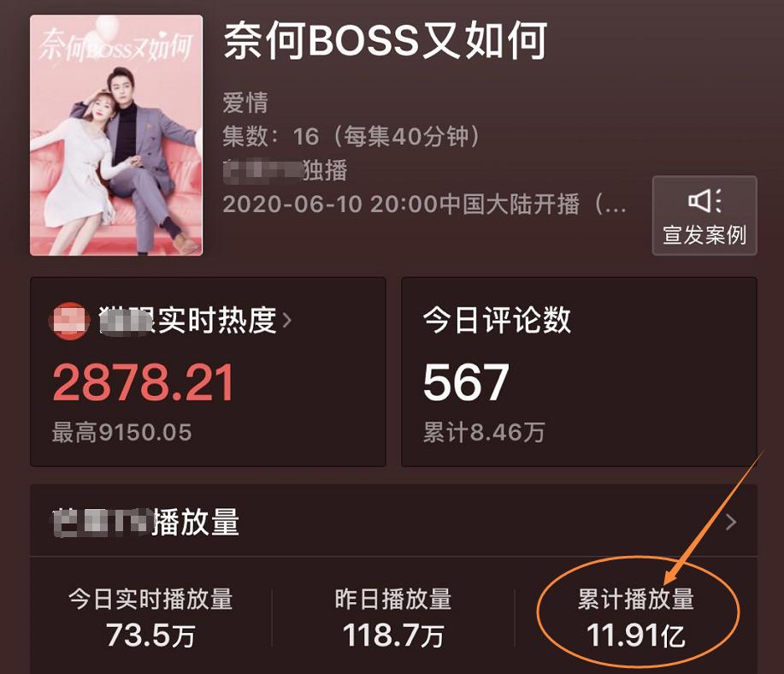The width and height of the screenshot is (784, 674).
Task: Select the 567 comments count
Action: [x=466, y=382]
